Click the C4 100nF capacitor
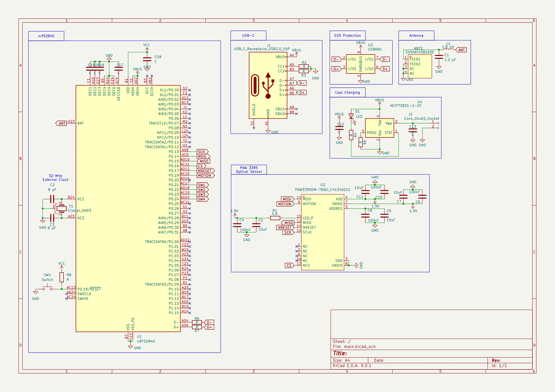The width and height of the screenshot is (555, 392). pos(237,225)
